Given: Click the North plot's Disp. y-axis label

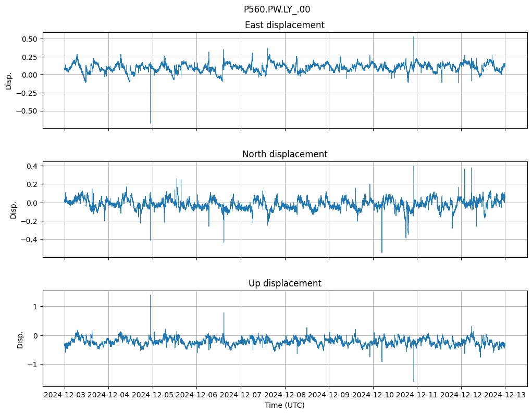Looking at the screenshot, I should pyautogui.click(x=14, y=209).
